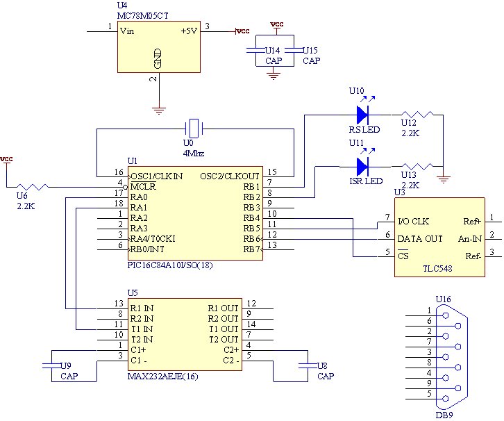This screenshot has height=421, width=504.
Task: Click the RS LED label text
Action: [364, 130]
